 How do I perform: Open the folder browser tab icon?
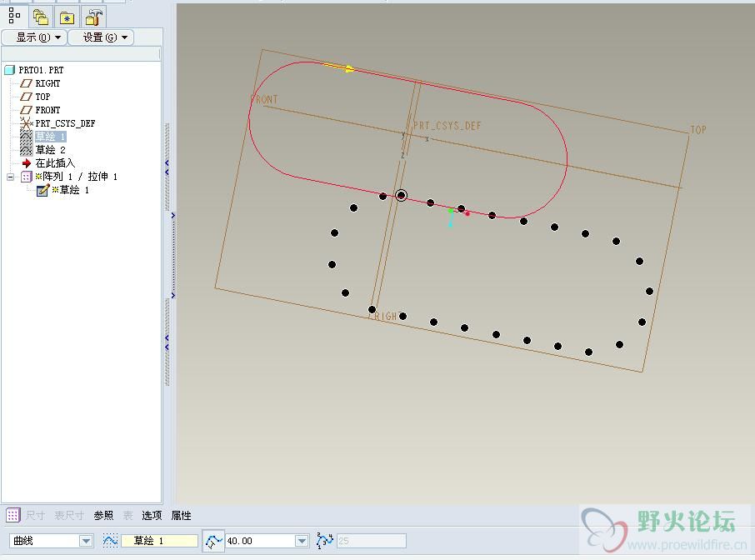(x=41, y=17)
